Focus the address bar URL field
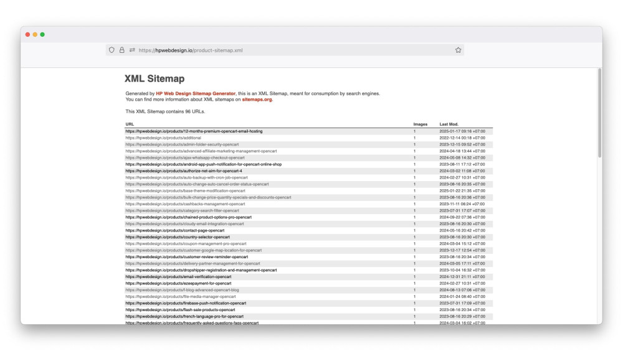 click(280, 50)
